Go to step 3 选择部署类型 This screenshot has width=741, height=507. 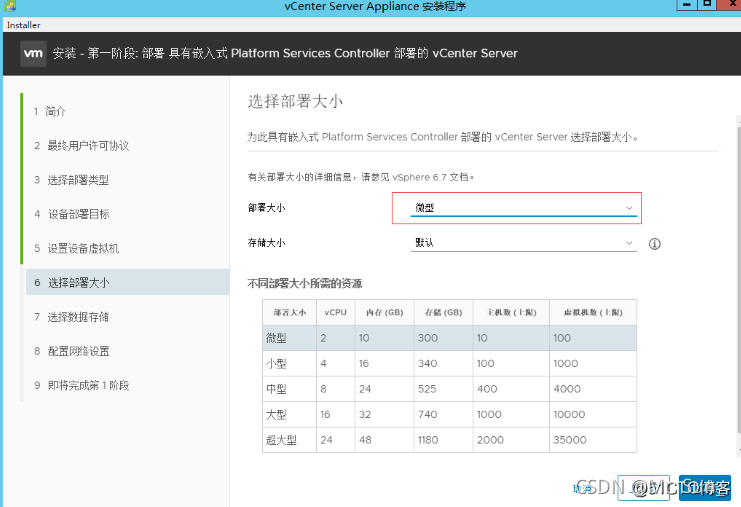[71, 180]
